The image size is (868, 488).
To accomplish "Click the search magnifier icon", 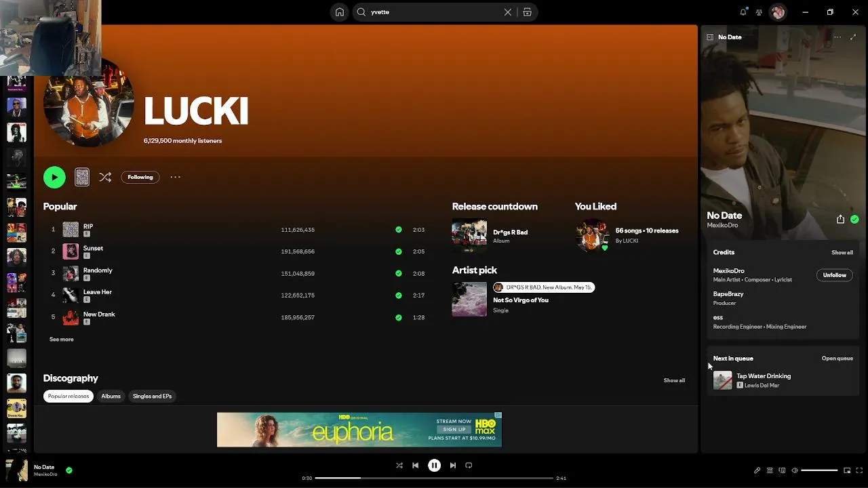I will (x=361, y=12).
